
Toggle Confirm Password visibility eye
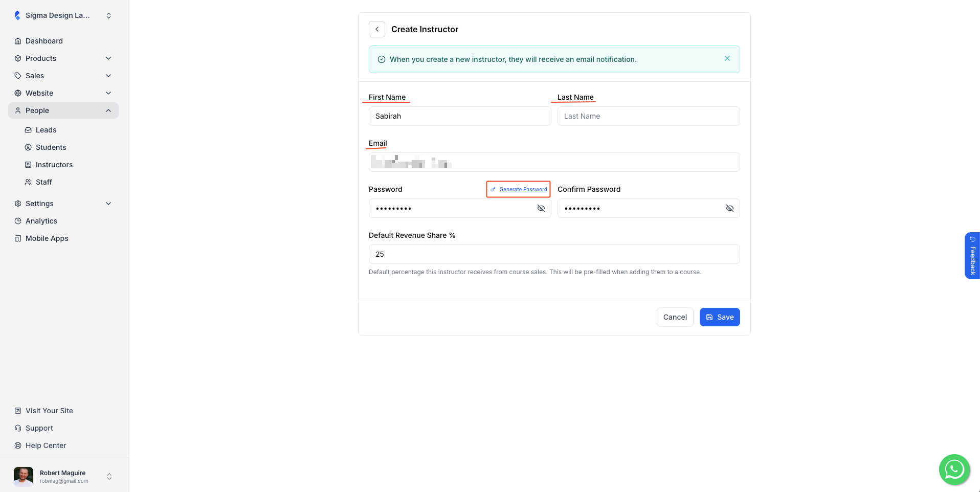730,208
